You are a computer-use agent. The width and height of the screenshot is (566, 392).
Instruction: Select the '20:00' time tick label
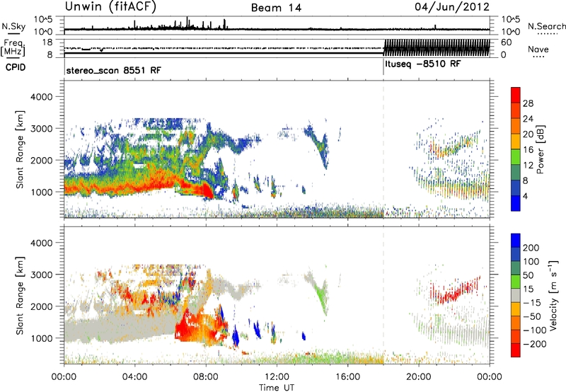coord(419,377)
